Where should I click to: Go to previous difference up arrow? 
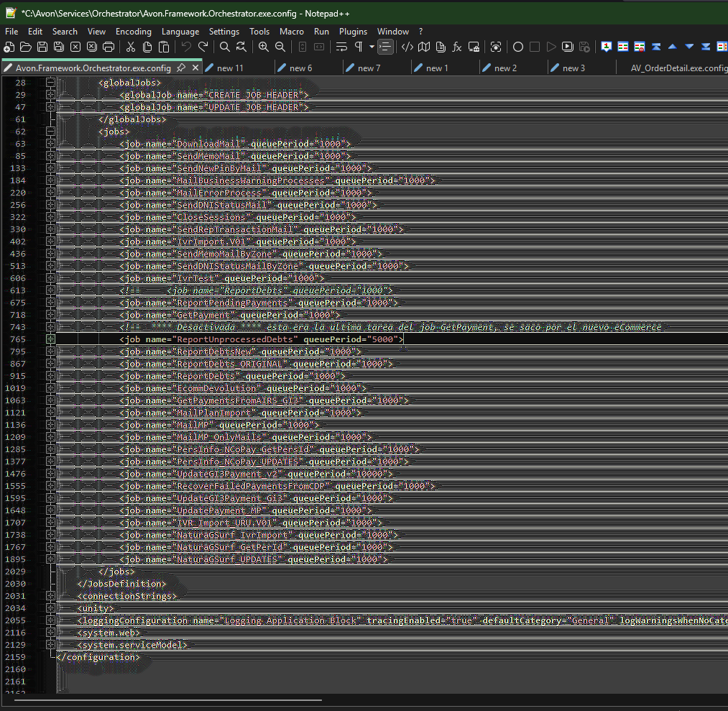point(672,47)
